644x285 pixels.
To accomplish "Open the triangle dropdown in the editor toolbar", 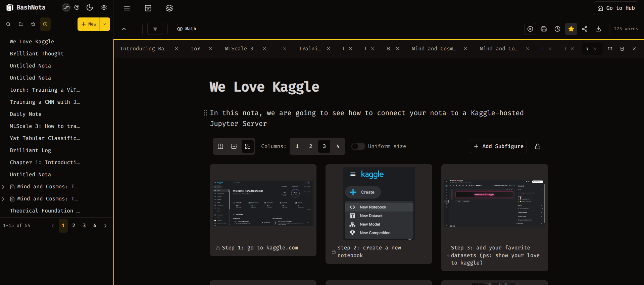I will (155, 29).
